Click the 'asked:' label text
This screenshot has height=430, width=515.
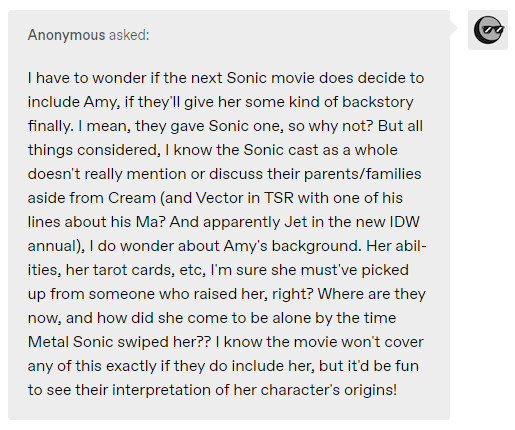click(x=129, y=35)
